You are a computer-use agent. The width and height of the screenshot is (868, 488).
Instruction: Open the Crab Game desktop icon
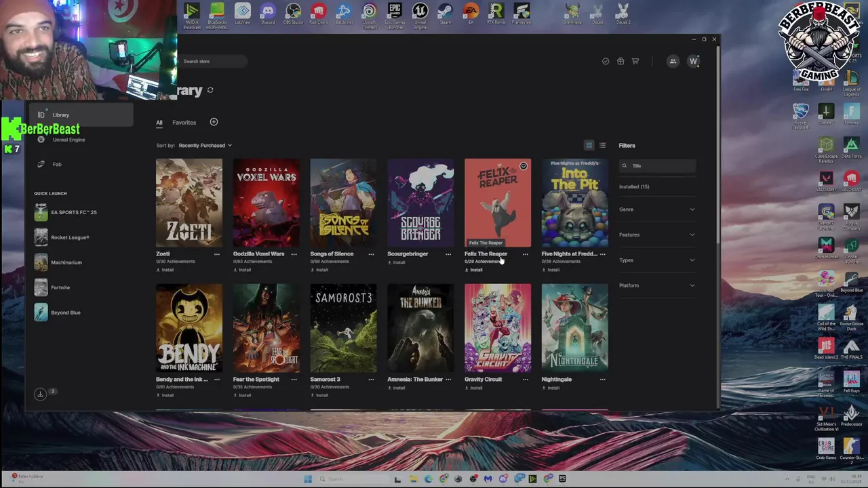point(826,449)
